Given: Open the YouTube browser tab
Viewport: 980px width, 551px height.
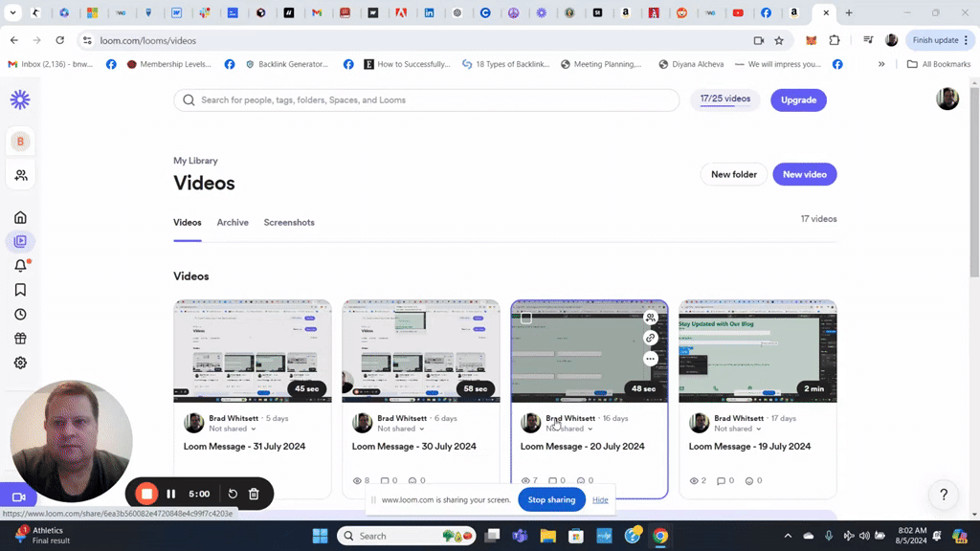Looking at the screenshot, I should click(x=738, y=12).
